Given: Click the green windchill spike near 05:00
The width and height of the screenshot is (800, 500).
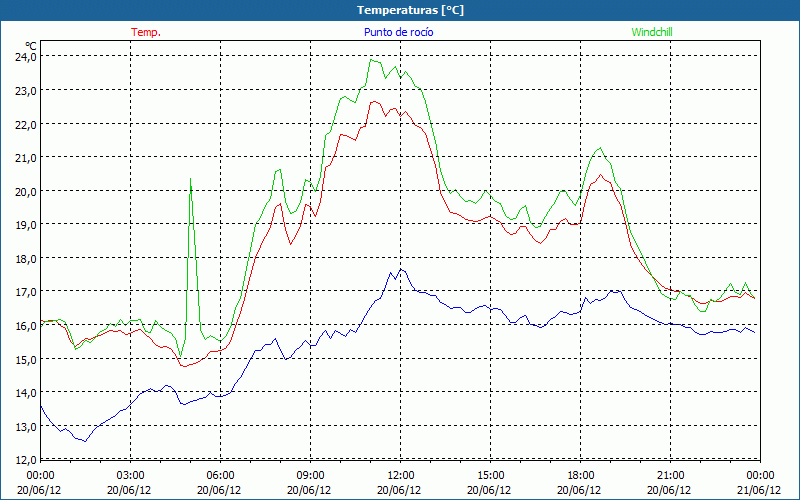Looking at the screenshot, I should click(x=190, y=180).
